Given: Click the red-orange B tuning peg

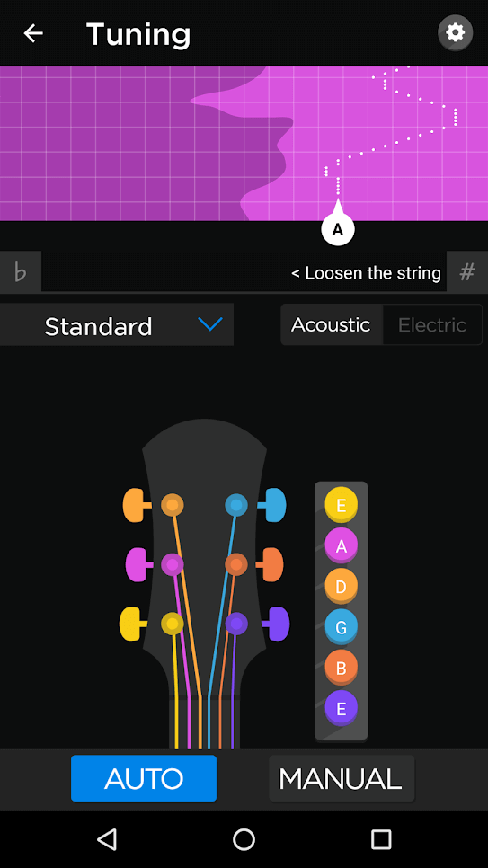Looking at the screenshot, I should click(x=270, y=564).
